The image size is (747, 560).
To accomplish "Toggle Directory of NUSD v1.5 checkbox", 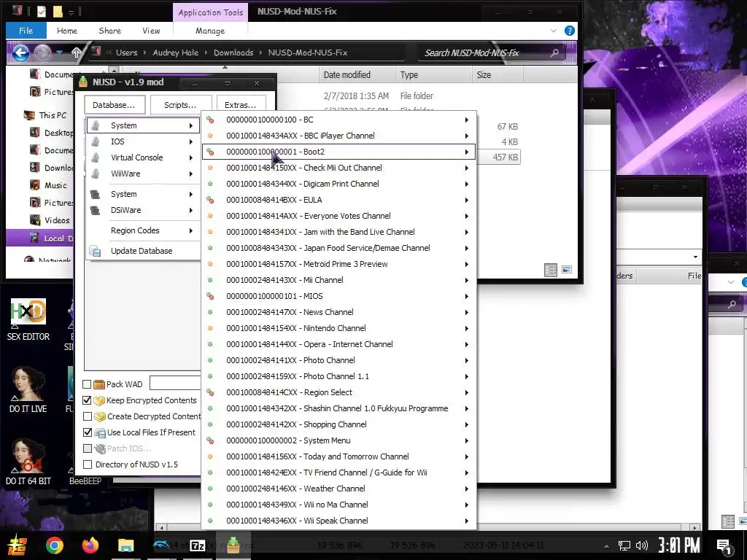I will point(88,464).
